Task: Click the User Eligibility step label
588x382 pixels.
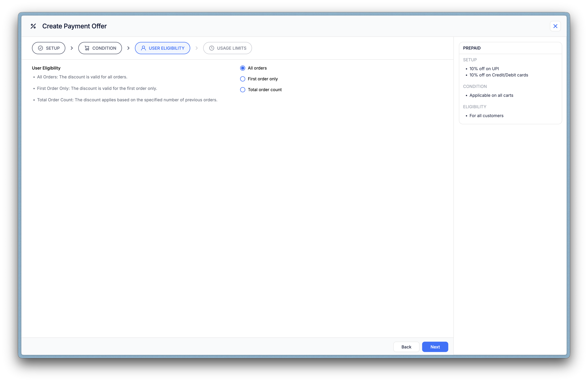Action: click(167, 48)
